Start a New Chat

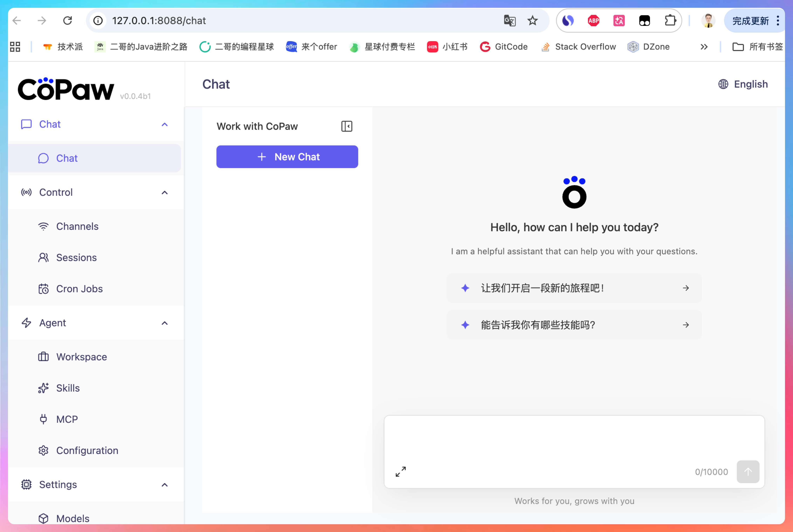pyautogui.click(x=287, y=157)
